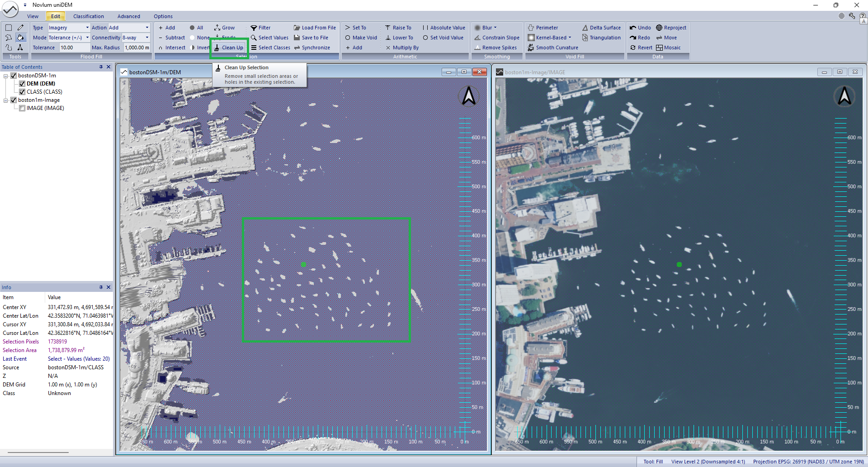This screenshot has height=467, width=868.
Task: Click Set To arithmetic tool
Action: pyautogui.click(x=355, y=28)
